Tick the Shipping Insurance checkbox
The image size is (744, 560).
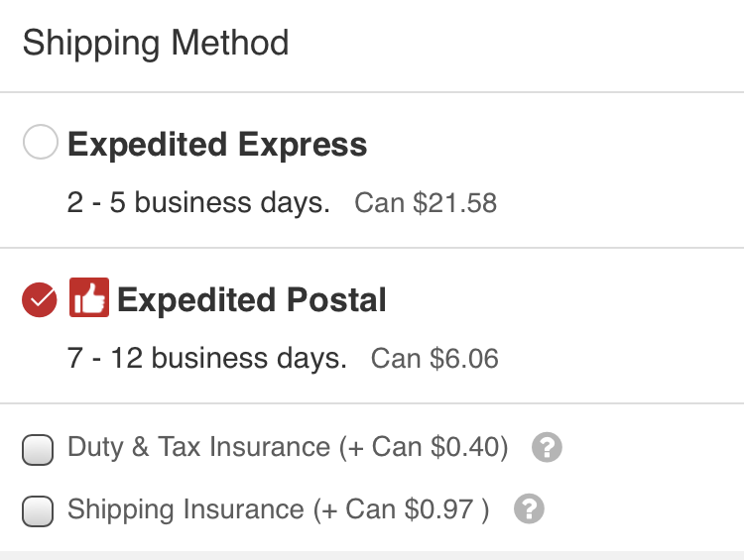click(x=37, y=511)
